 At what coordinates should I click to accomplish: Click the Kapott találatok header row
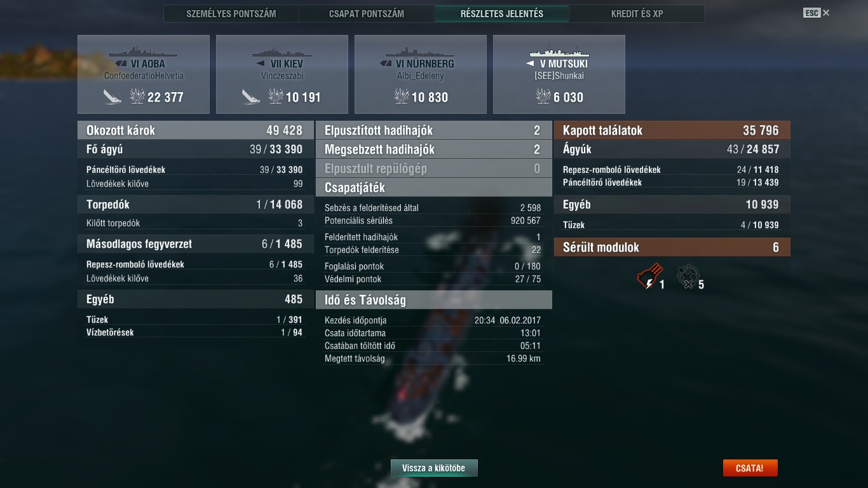pos(672,130)
